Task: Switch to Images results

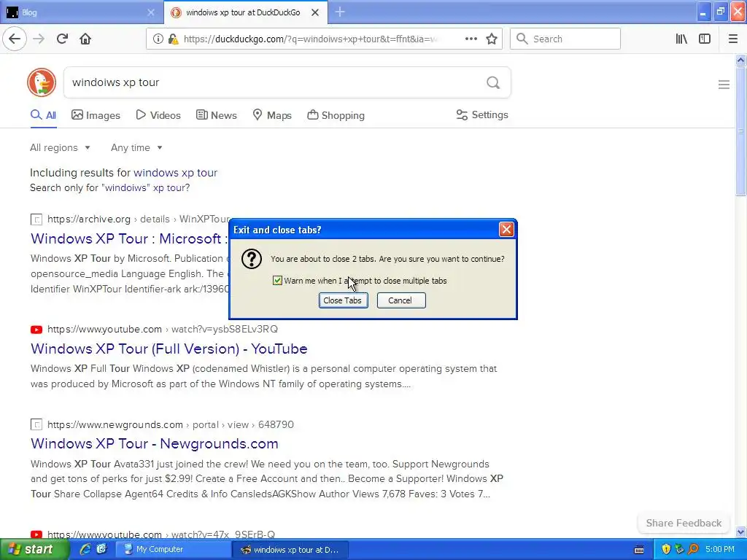Action: pos(96,114)
